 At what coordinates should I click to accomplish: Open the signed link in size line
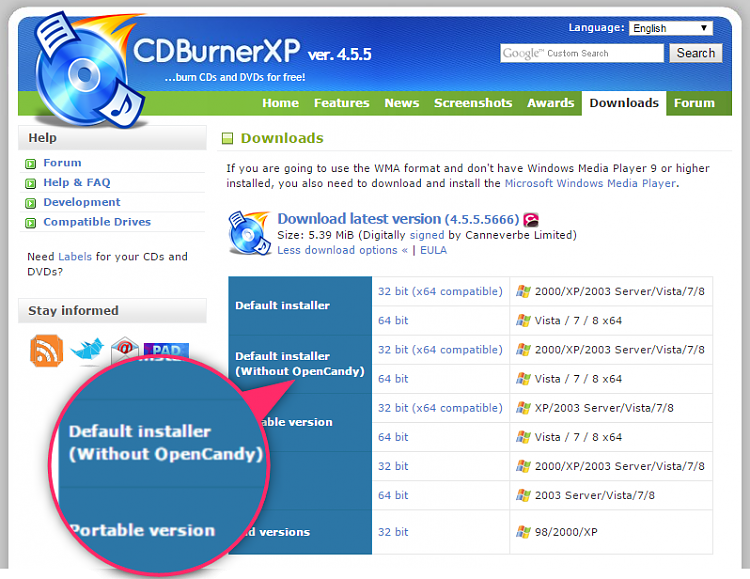point(427,235)
